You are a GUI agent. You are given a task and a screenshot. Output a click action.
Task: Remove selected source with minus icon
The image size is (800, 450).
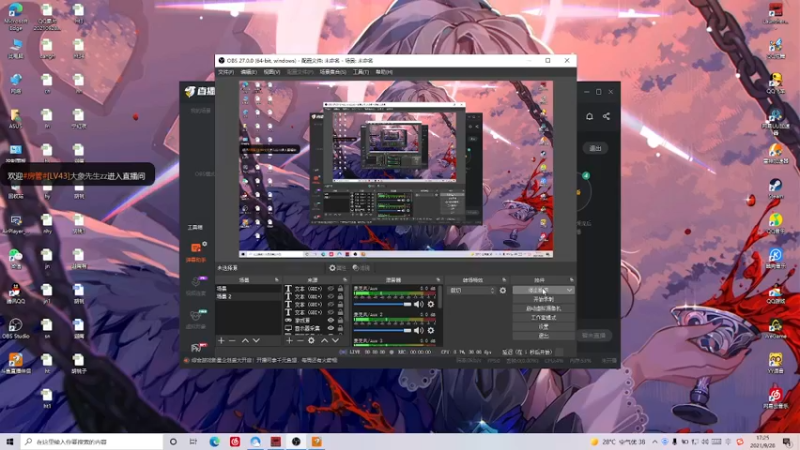[300, 340]
